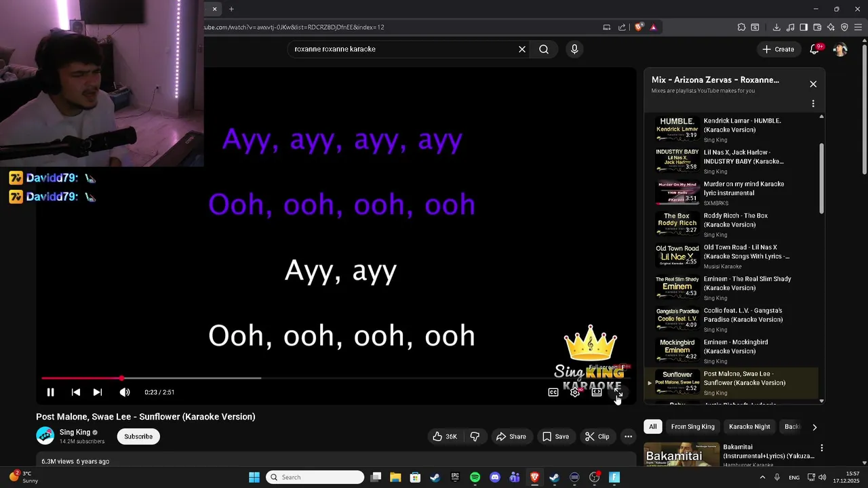Open the account avatar menu
Screen dimensions: 868x488
840,49
